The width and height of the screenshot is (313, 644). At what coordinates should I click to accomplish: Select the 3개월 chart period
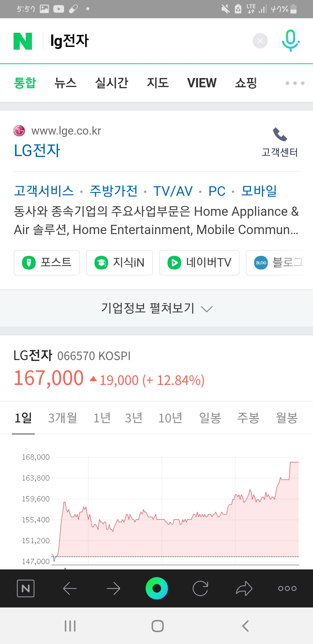[63, 418]
